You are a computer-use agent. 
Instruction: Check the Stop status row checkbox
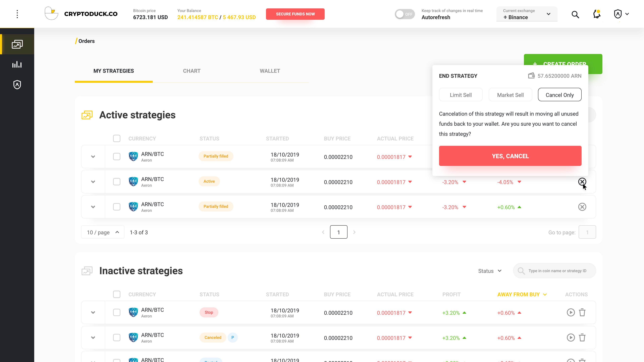(117, 312)
